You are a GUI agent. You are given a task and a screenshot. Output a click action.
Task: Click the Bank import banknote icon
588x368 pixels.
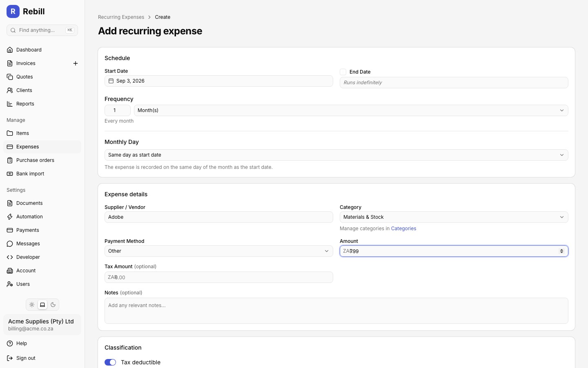click(x=10, y=174)
